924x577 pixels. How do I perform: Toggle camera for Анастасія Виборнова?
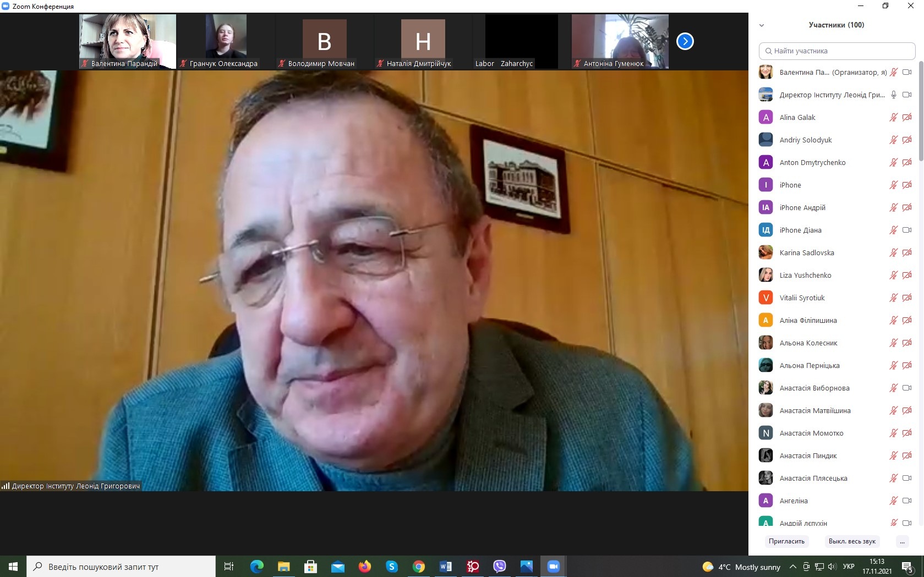coord(907,388)
